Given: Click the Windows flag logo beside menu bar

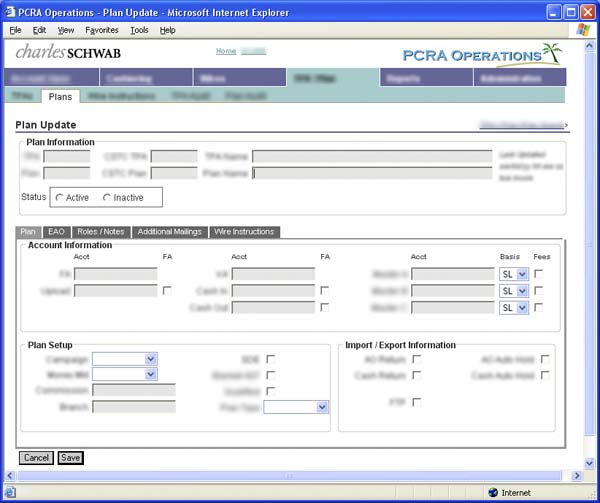Looking at the screenshot, I should click(x=583, y=30).
